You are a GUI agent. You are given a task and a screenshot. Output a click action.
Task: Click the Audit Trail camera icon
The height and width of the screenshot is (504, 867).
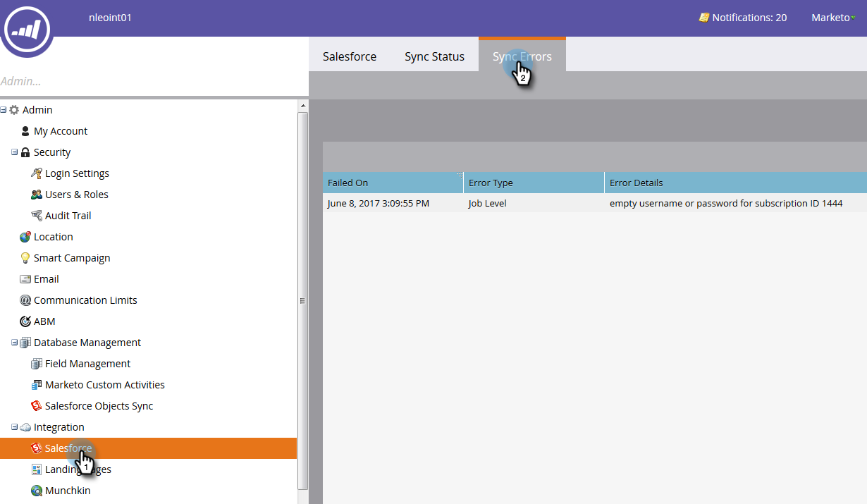[x=37, y=216]
